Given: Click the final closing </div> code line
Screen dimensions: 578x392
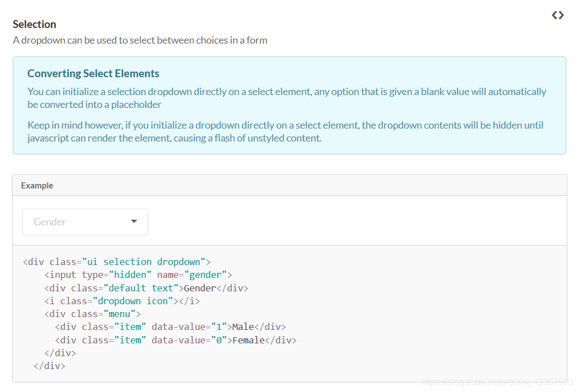Looking at the screenshot, I should pos(49,366).
